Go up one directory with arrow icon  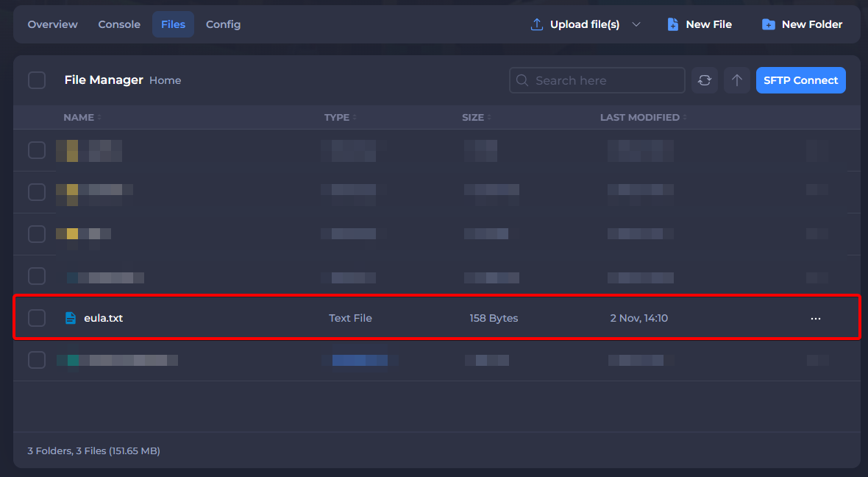point(736,80)
